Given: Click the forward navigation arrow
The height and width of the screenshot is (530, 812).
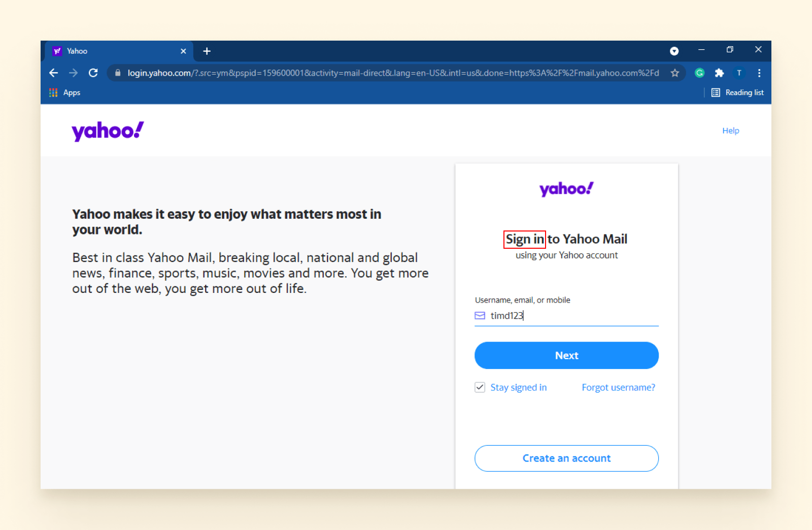Looking at the screenshot, I should click(73, 73).
